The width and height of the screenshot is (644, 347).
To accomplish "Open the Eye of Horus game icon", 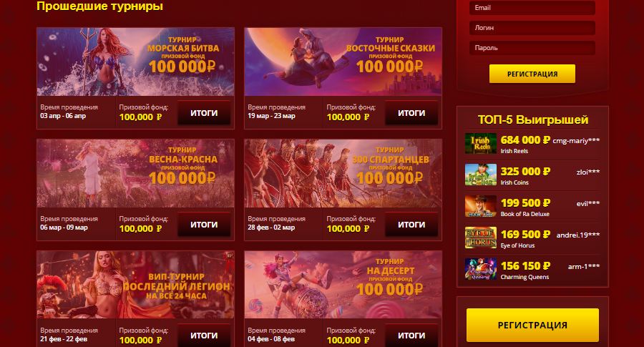I will click(x=481, y=238).
